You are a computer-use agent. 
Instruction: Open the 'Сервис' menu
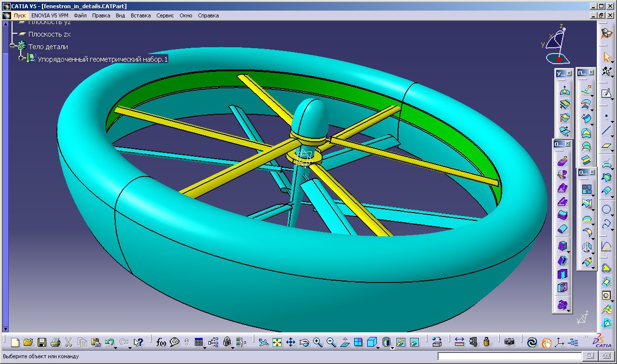point(165,15)
